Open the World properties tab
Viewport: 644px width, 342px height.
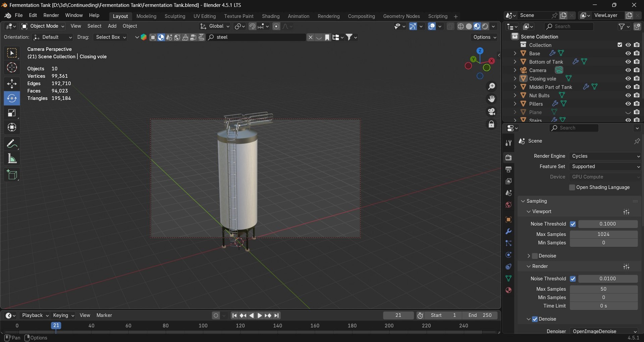(508, 205)
